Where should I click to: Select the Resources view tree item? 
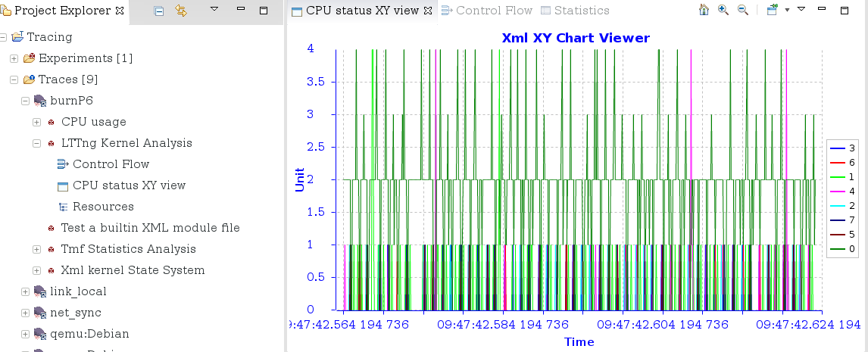[x=102, y=207]
